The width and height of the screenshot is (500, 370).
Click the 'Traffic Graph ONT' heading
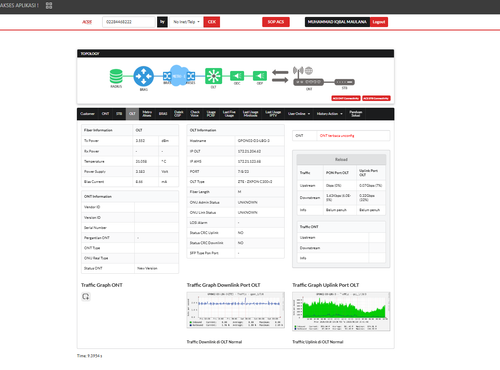[x=102, y=285]
